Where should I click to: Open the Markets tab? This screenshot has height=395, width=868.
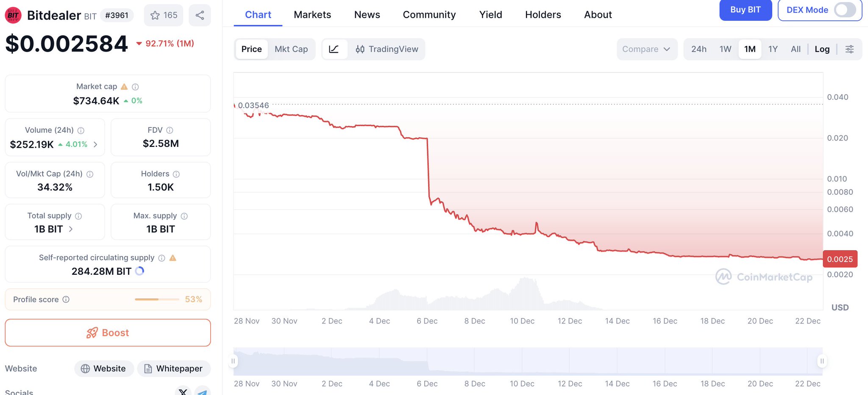click(312, 15)
